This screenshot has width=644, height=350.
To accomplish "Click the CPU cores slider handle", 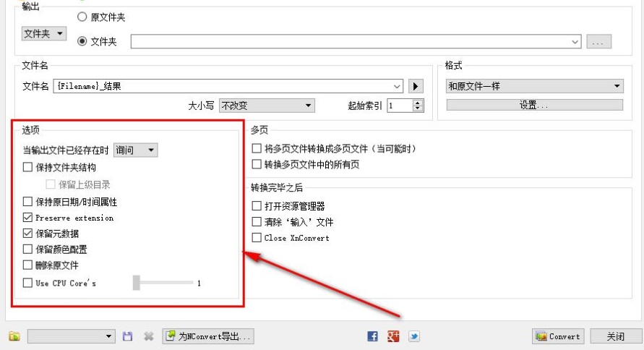I will tap(137, 283).
